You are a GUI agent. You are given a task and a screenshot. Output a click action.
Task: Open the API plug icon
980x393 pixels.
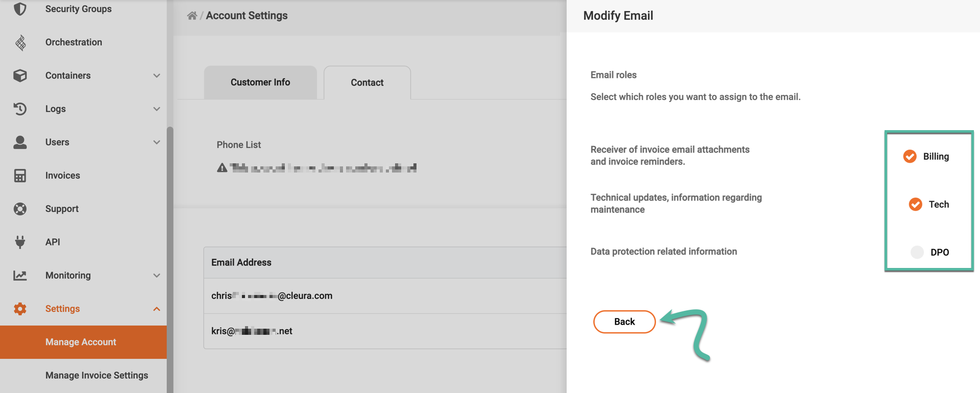(20, 241)
